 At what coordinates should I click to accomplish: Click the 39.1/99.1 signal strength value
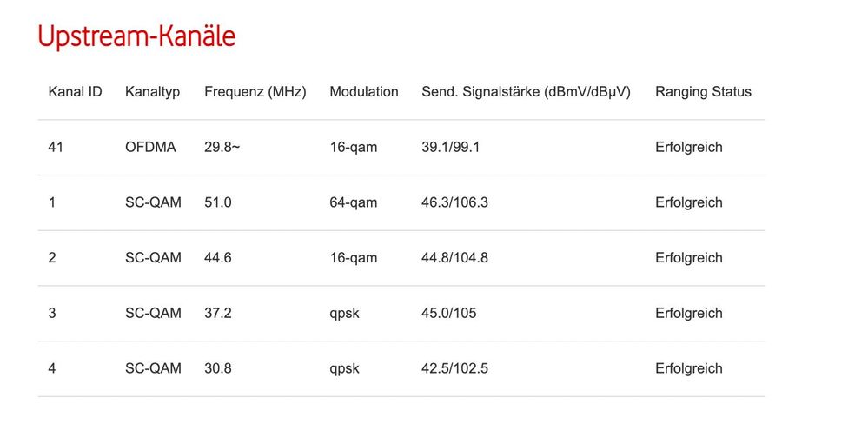point(450,148)
